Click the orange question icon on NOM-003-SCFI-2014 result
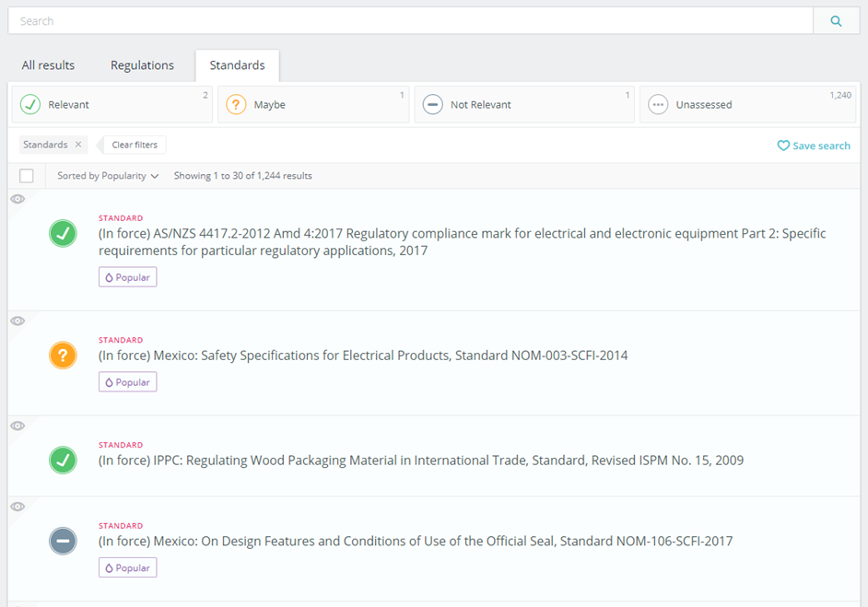Screen dimensions: 868x607 63,355
